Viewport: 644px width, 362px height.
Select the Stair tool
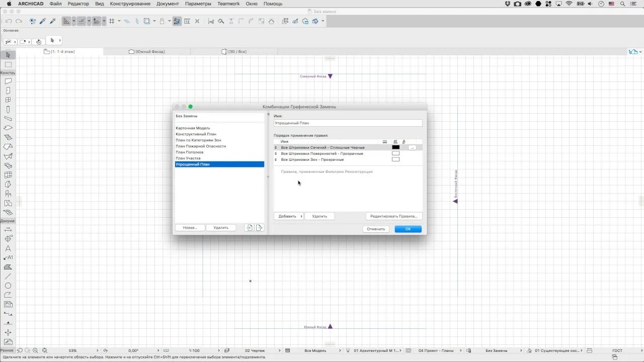pyautogui.click(x=8, y=137)
